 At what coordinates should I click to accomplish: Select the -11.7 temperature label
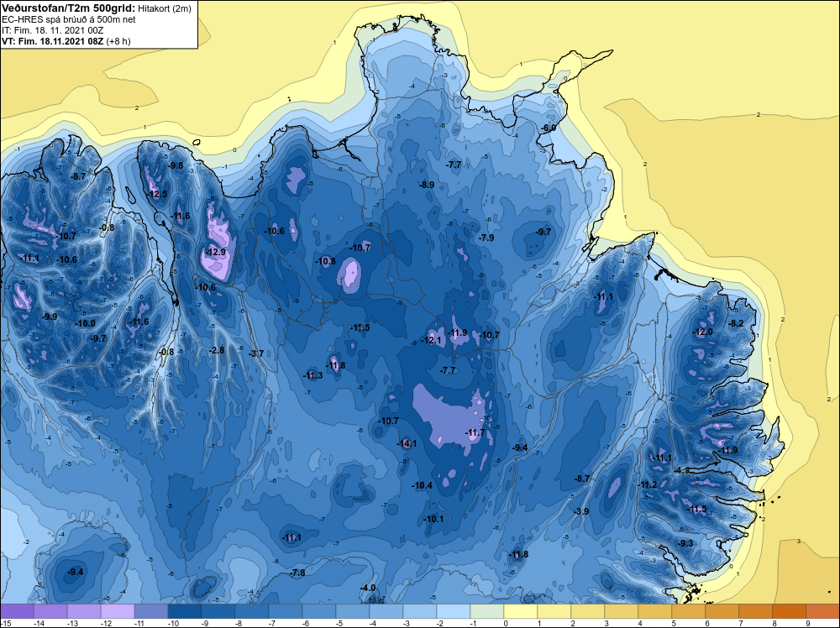(x=475, y=432)
